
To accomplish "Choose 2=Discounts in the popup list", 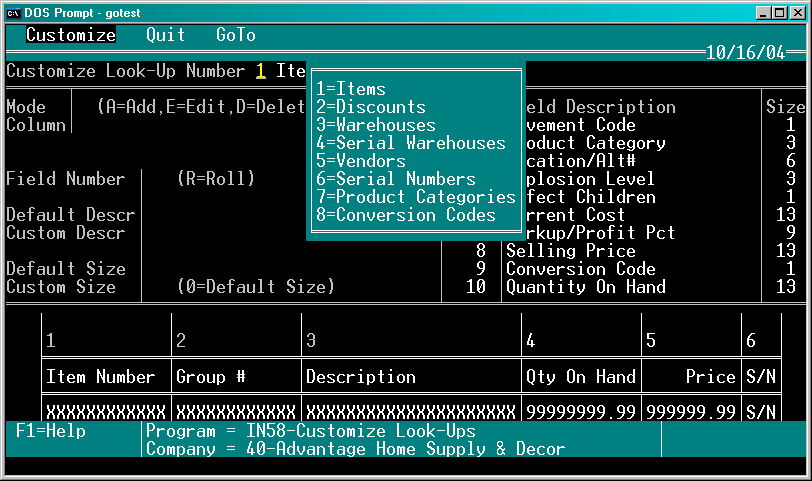I will 371,107.
